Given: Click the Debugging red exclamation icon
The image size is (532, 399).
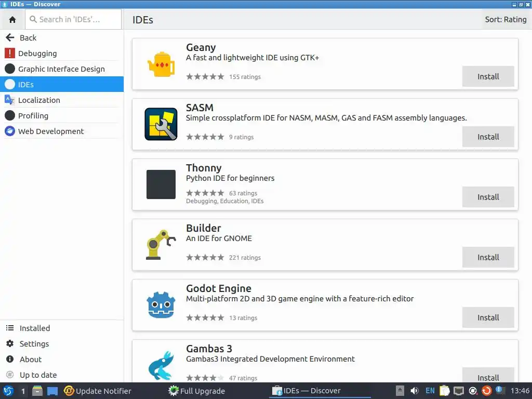Looking at the screenshot, I should coord(10,54).
